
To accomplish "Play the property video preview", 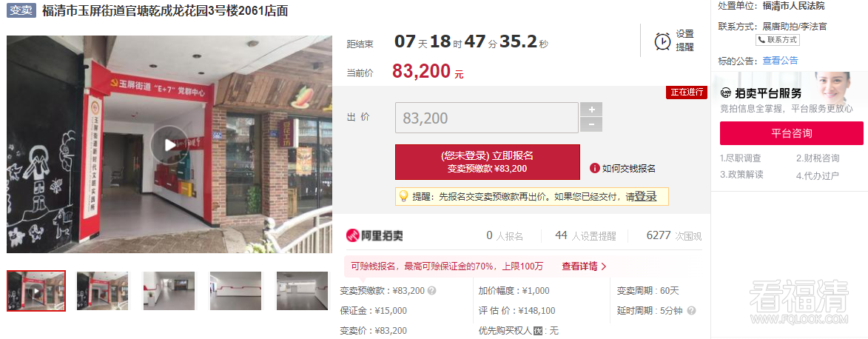I will (x=169, y=144).
